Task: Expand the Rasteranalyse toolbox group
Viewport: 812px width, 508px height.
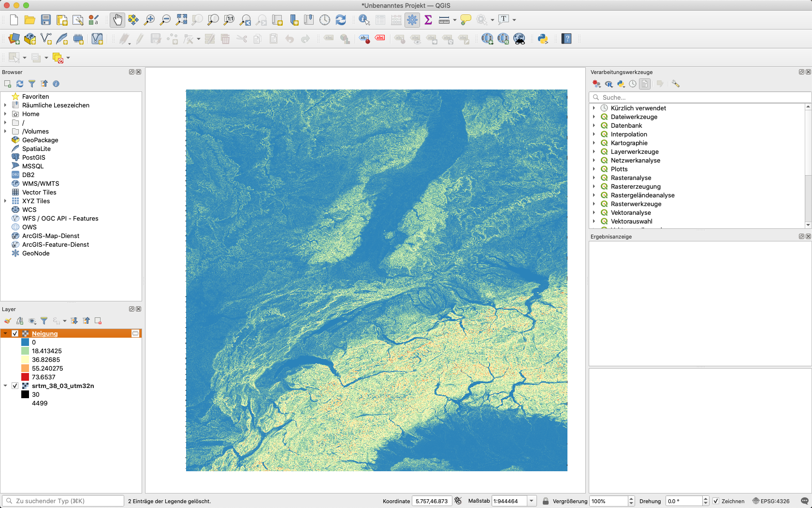Action: pyautogui.click(x=594, y=178)
